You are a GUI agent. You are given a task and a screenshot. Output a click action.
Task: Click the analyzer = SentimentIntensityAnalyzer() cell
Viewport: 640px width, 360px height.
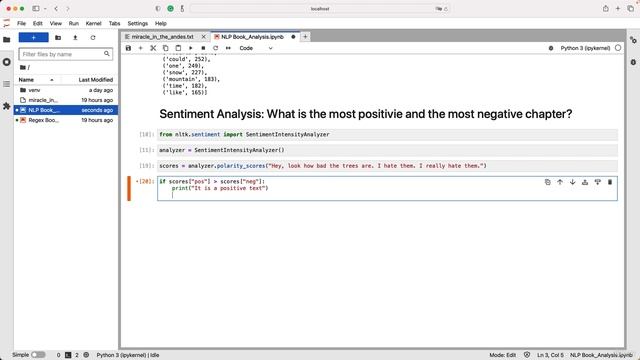(x=387, y=150)
